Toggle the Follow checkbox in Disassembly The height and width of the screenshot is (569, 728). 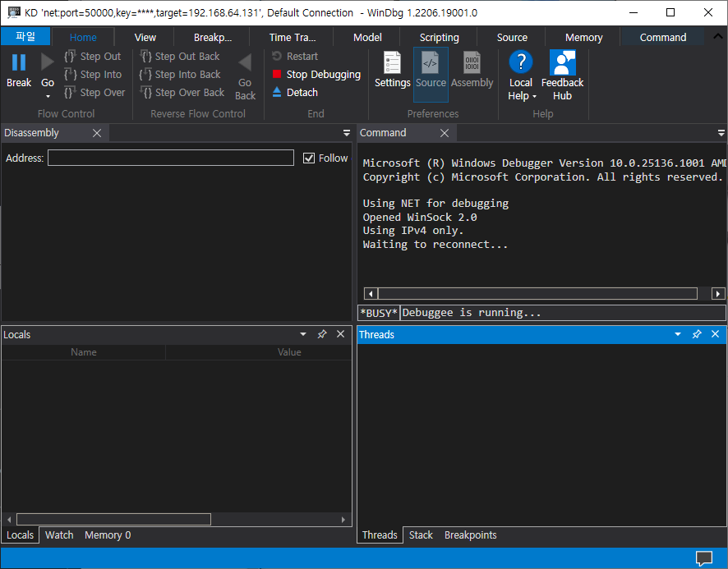(x=311, y=158)
